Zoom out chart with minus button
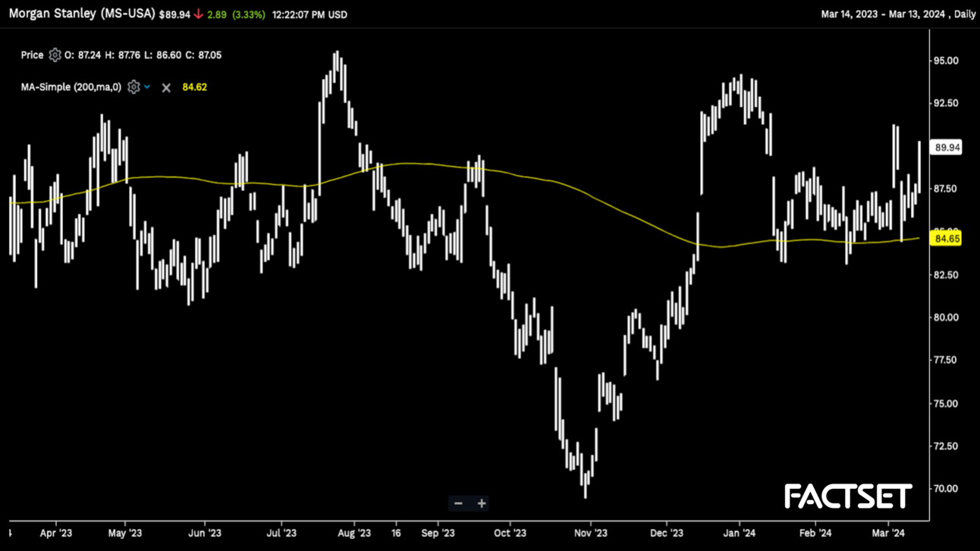 458,503
